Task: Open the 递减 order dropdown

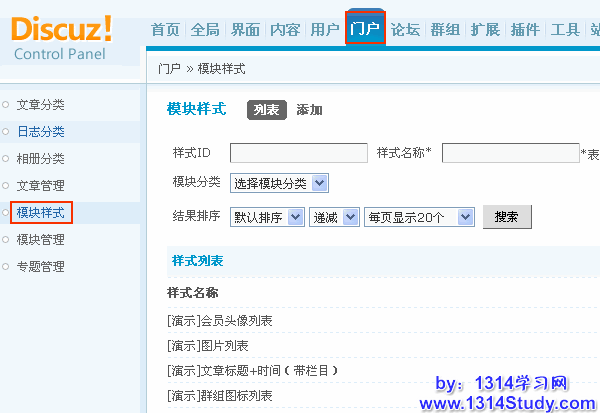Action: coord(333,216)
